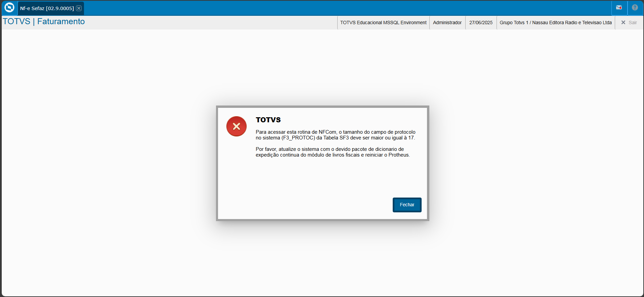Click the TOTVS dialog heading
The width and height of the screenshot is (644, 297).
[x=268, y=120]
